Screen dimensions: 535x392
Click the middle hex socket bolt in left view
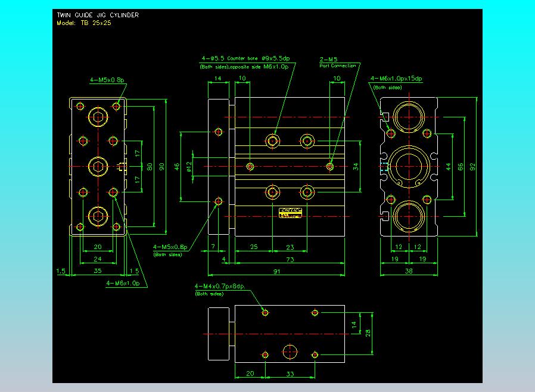(98, 166)
